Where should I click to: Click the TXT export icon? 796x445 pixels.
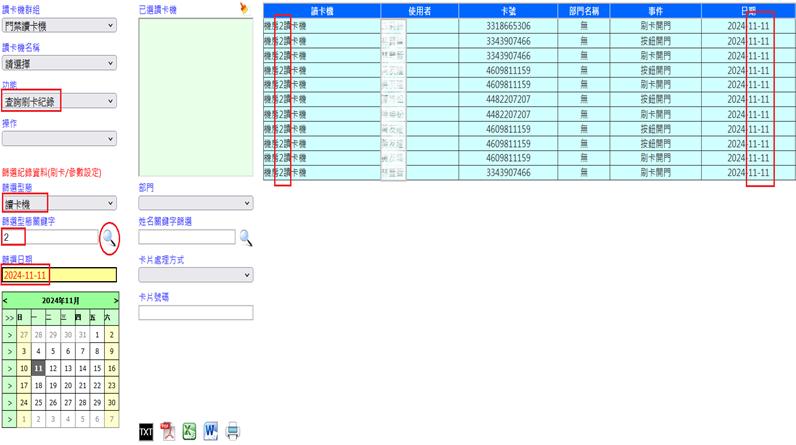[x=146, y=431]
